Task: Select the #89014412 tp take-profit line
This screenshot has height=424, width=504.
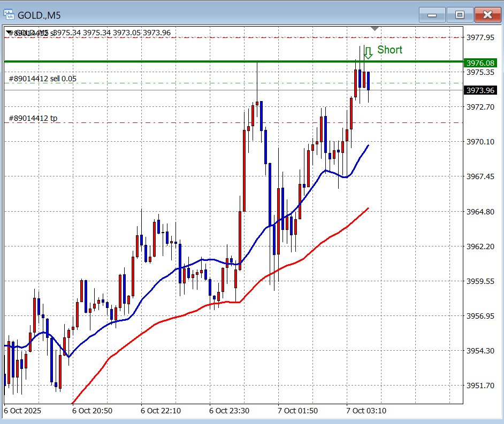Action: coord(33,119)
